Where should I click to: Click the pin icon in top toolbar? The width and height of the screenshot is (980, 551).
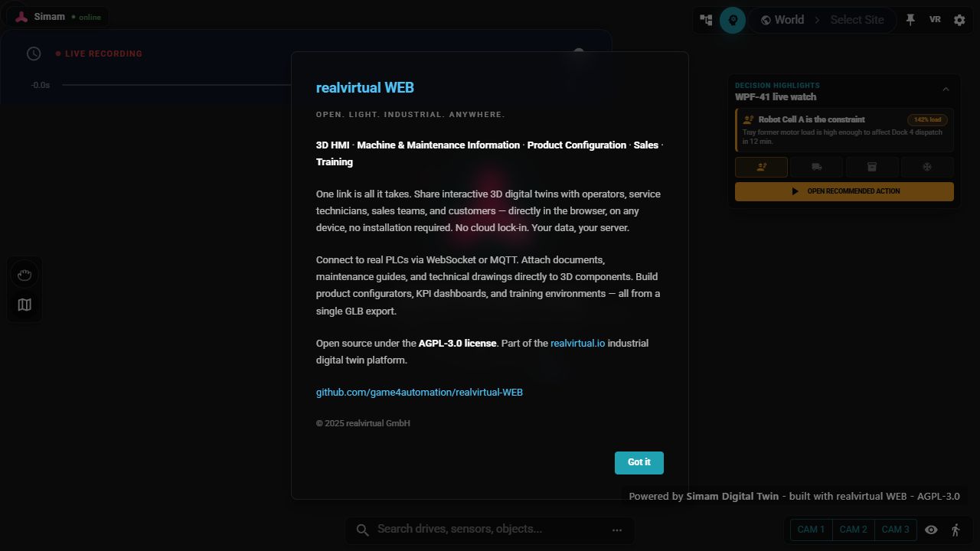tap(910, 20)
